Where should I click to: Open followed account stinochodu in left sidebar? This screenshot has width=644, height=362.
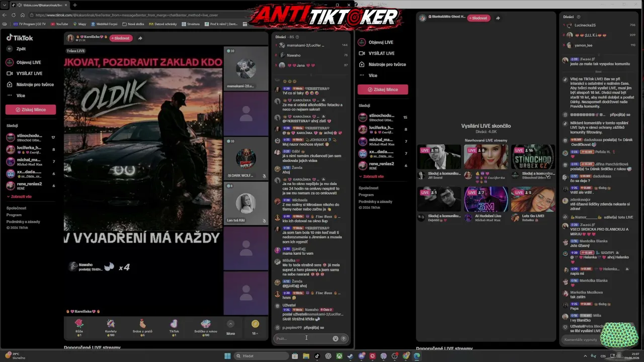point(31,137)
